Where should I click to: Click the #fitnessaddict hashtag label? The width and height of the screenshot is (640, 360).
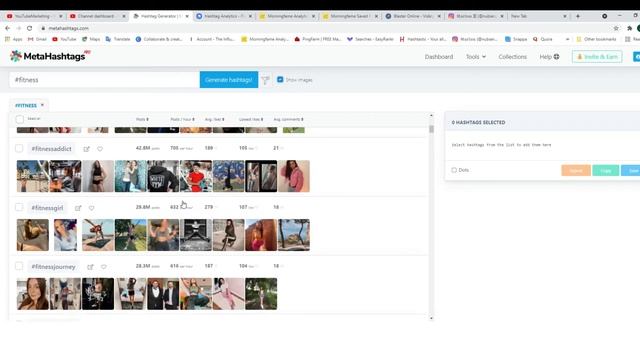click(x=51, y=149)
